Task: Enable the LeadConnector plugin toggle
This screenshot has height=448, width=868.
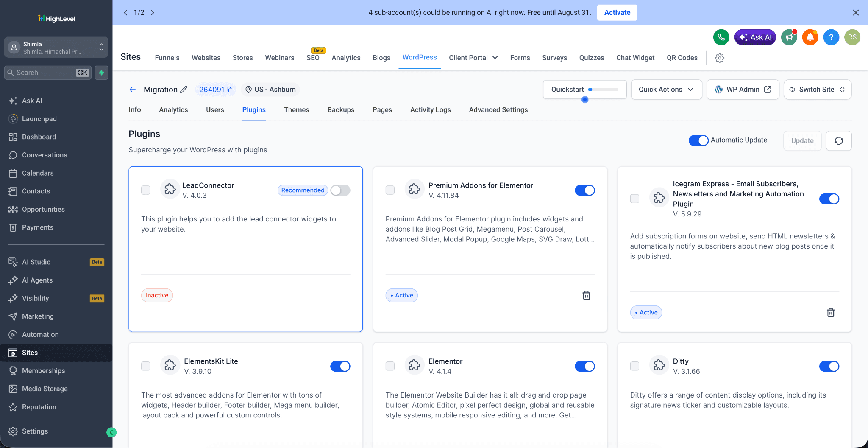Action: (x=340, y=190)
